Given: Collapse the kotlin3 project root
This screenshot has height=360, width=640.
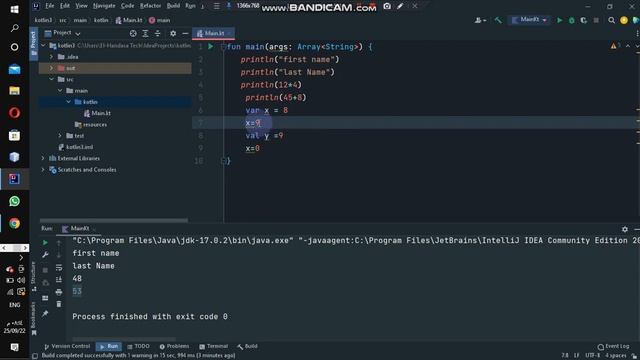Looking at the screenshot, I should pyautogui.click(x=43, y=45).
